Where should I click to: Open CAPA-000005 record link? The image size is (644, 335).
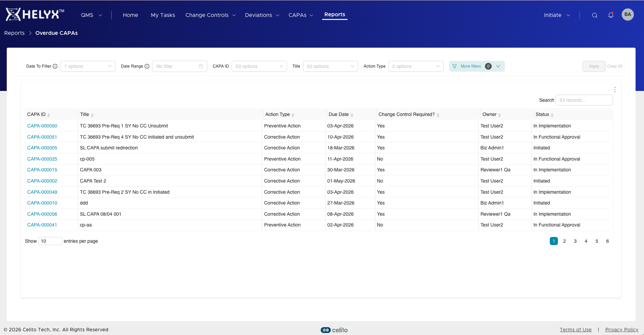point(42,148)
